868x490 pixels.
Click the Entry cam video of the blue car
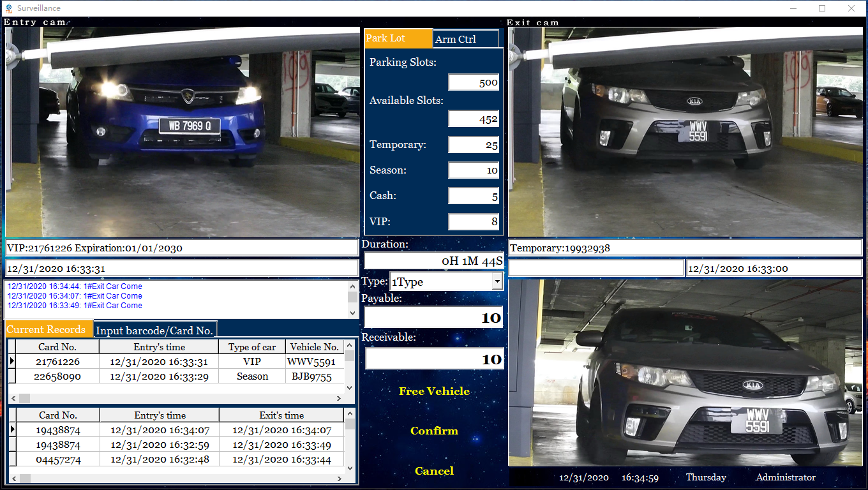(183, 132)
